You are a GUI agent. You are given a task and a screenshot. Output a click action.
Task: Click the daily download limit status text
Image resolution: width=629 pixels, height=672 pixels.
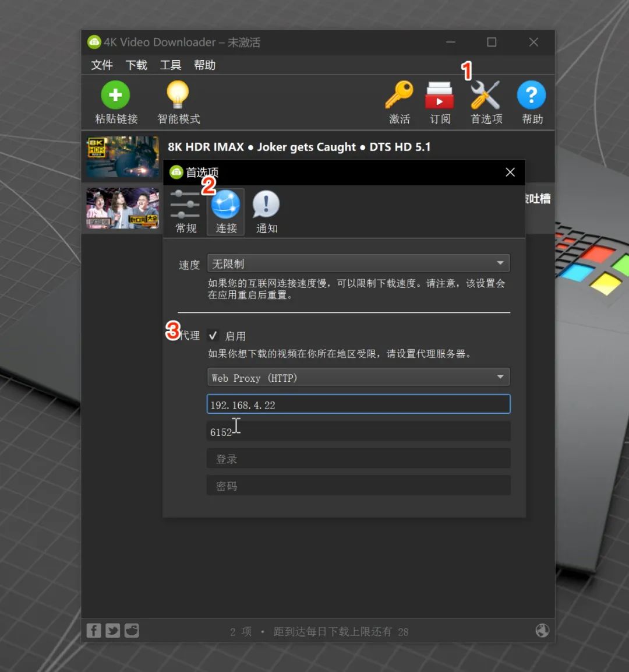(341, 632)
